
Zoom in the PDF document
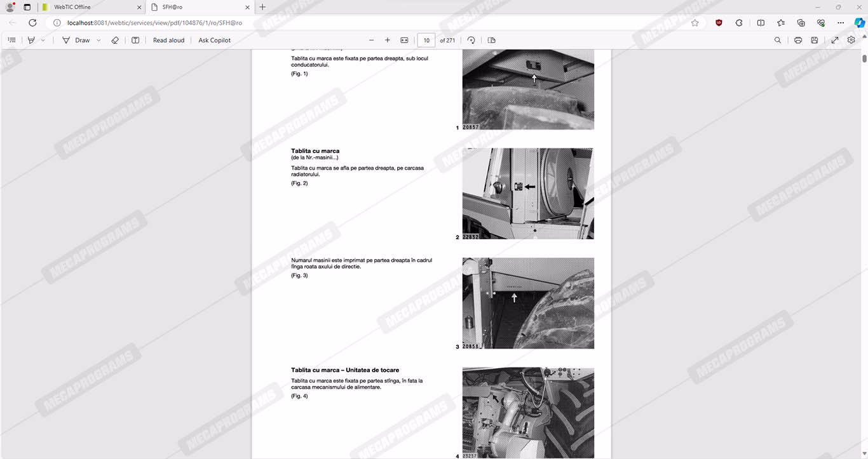point(388,40)
